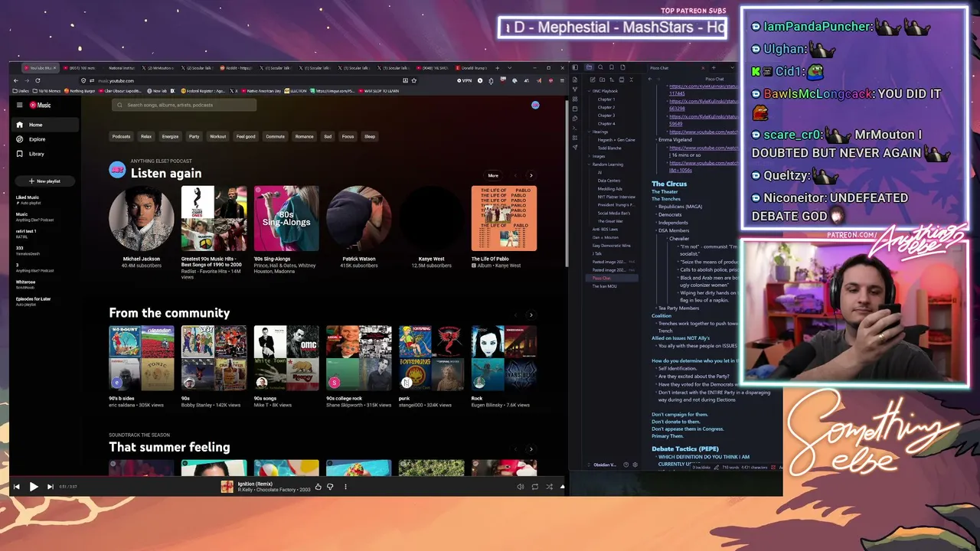Open the YouTube Music account avatar
Image resolution: width=980 pixels, height=551 pixels.
coord(535,105)
